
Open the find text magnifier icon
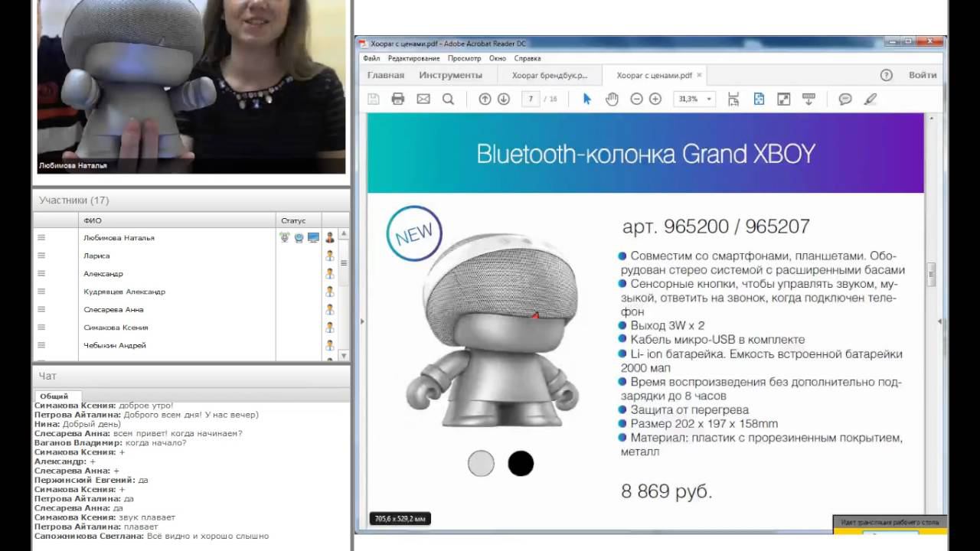point(449,99)
